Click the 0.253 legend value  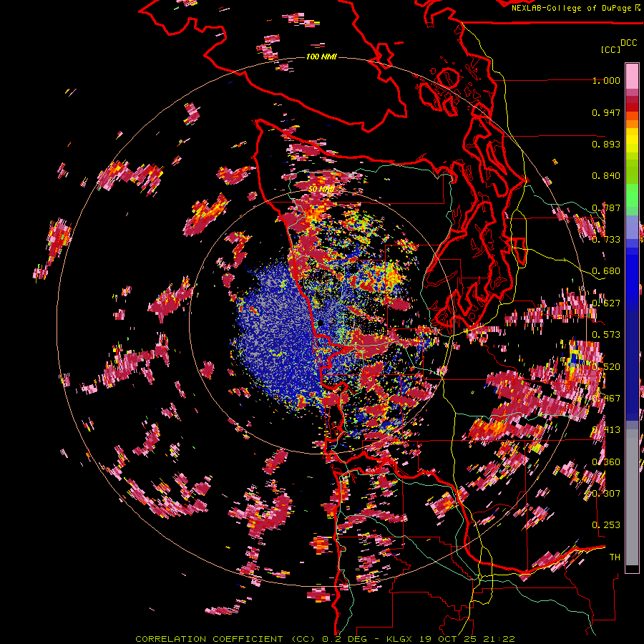[x=606, y=525]
